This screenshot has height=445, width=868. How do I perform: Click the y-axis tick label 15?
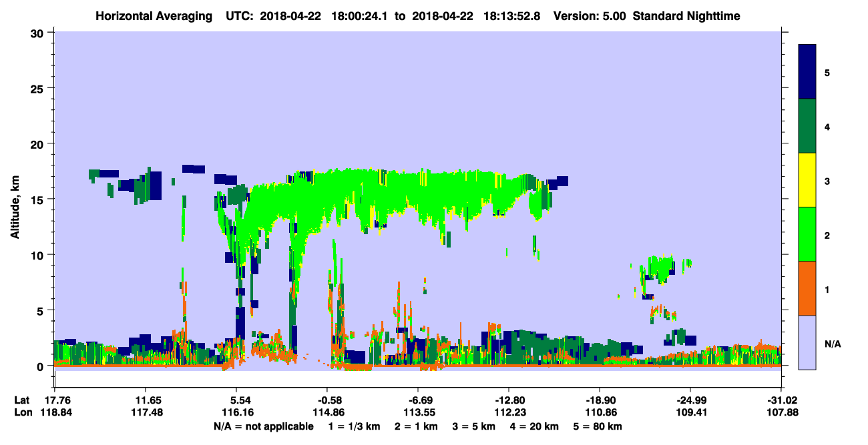pos(39,199)
